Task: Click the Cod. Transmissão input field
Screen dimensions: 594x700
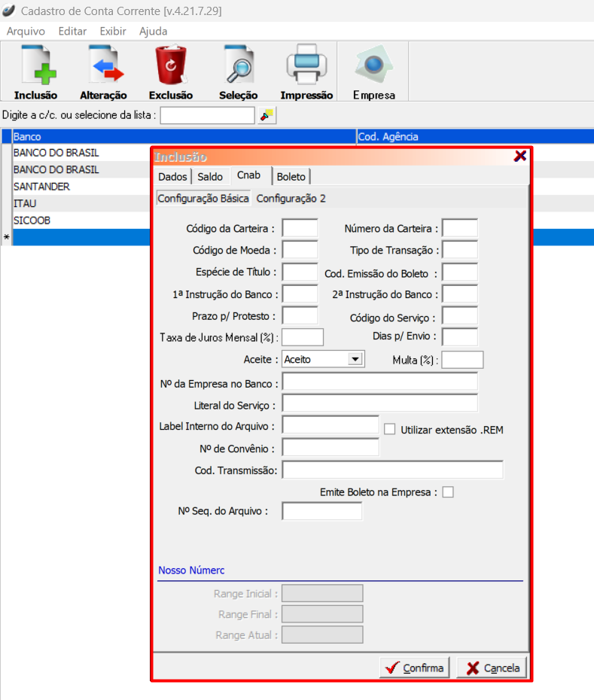Action: click(392, 470)
